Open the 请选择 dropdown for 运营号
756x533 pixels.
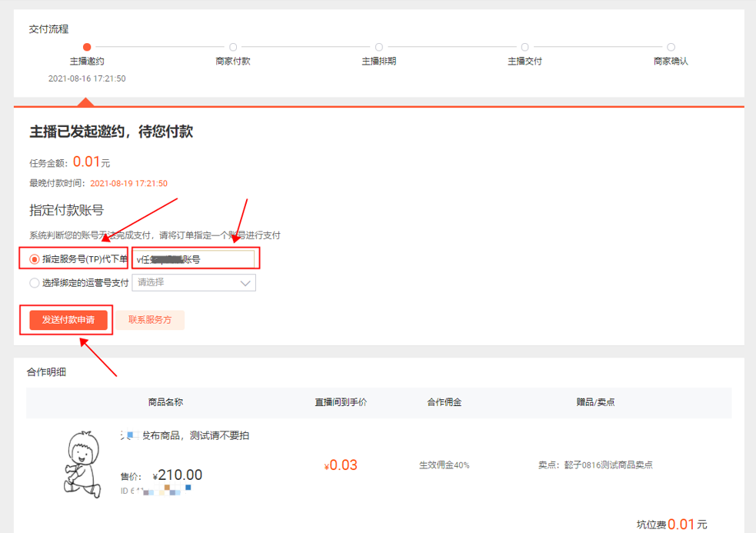pyautogui.click(x=194, y=283)
